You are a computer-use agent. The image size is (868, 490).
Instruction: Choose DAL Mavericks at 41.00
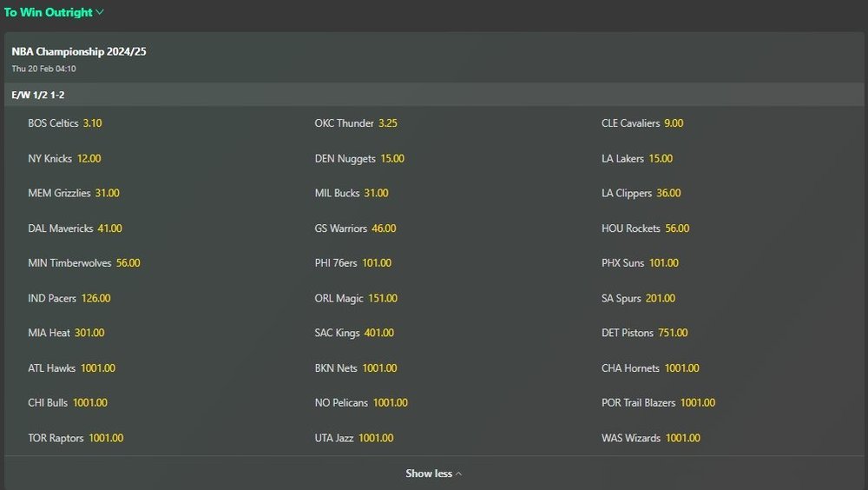(109, 228)
